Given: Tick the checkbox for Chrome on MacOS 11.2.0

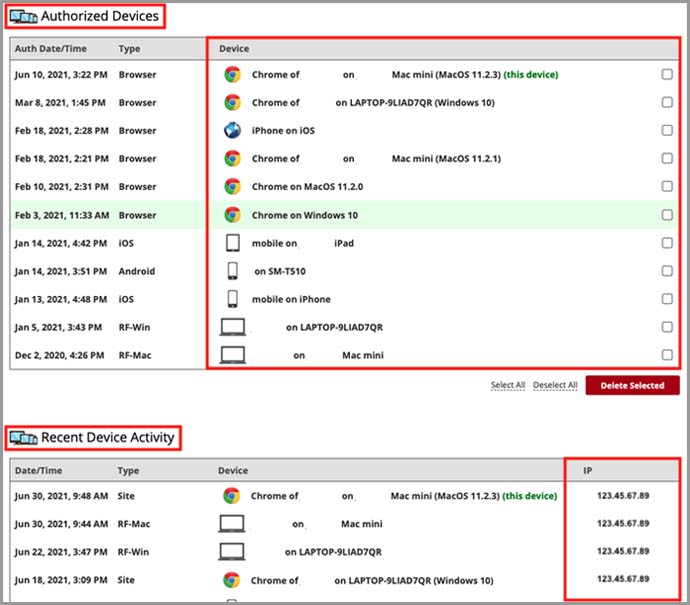Looking at the screenshot, I should (667, 186).
